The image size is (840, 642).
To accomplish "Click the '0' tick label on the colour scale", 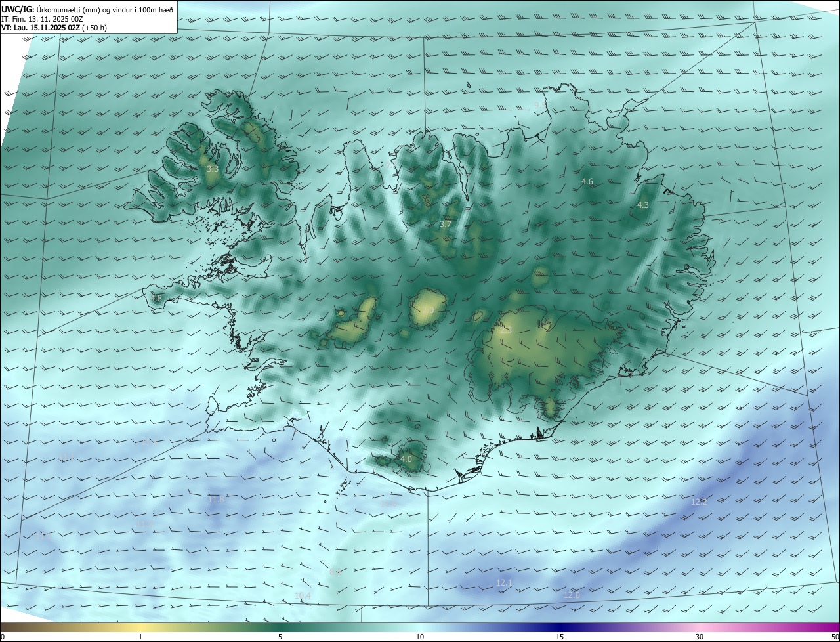I will pos(2,637).
